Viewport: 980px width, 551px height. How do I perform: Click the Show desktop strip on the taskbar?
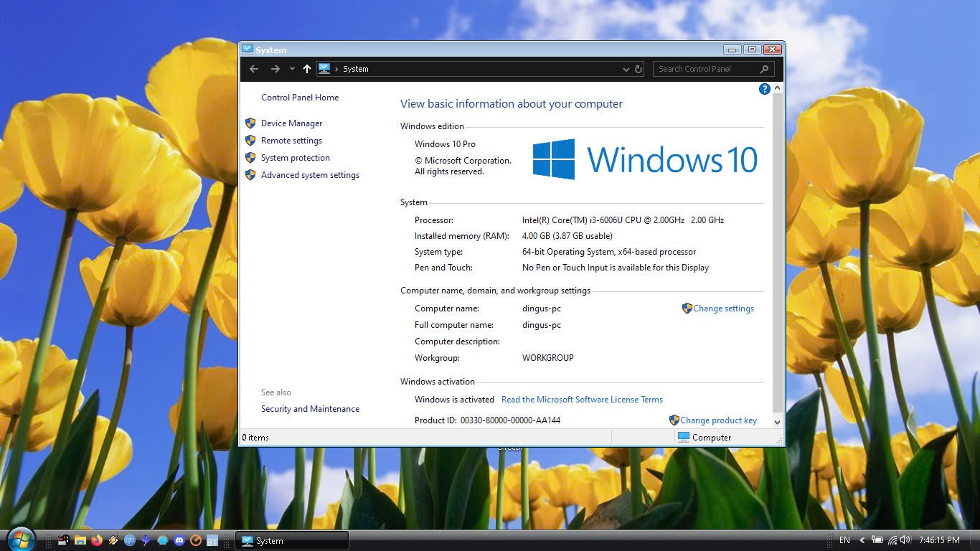[974, 541]
